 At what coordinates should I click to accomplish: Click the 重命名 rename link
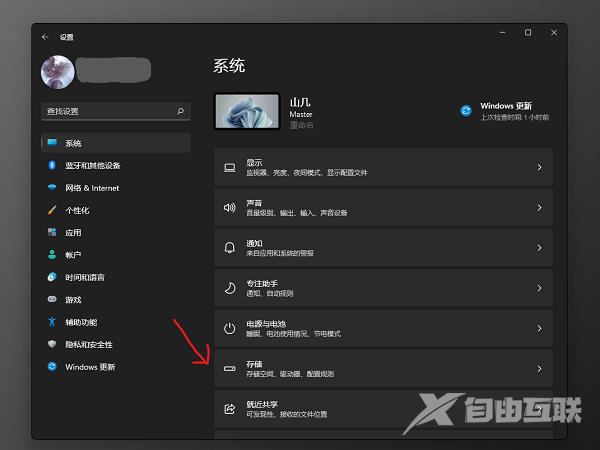[302, 125]
